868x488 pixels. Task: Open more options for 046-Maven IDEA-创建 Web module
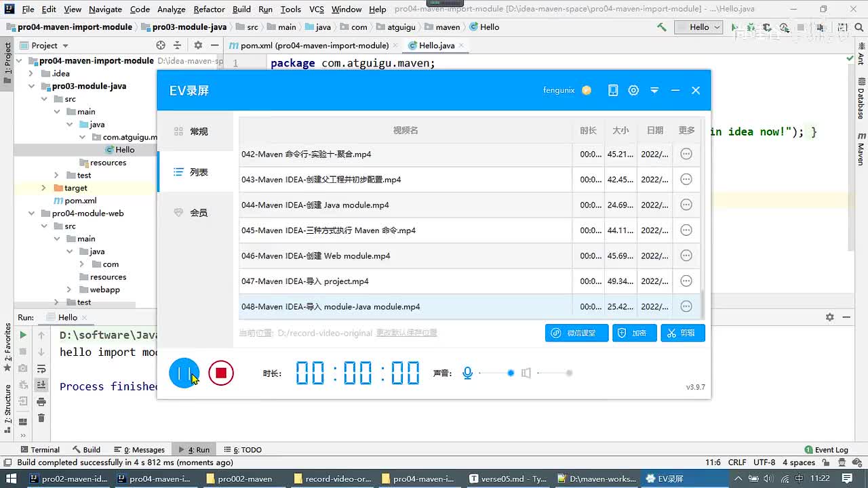pos(686,256)
